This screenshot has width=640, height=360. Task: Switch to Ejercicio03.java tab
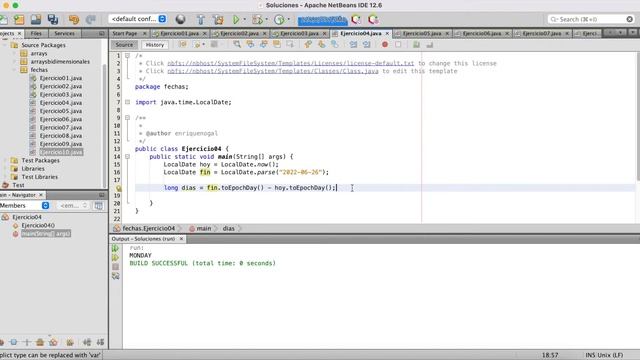click(299, 33)
